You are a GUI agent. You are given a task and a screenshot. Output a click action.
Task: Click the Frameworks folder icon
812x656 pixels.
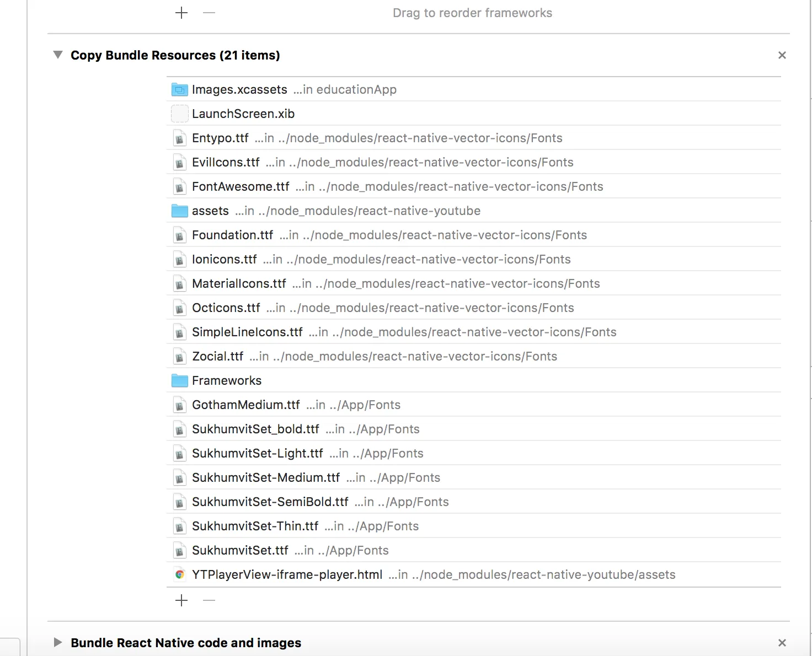[180, 380]
